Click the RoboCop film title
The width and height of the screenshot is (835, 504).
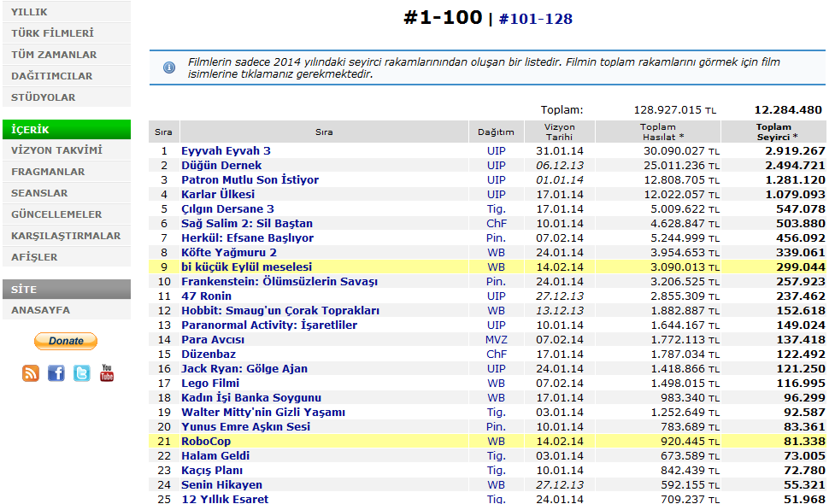205,441
